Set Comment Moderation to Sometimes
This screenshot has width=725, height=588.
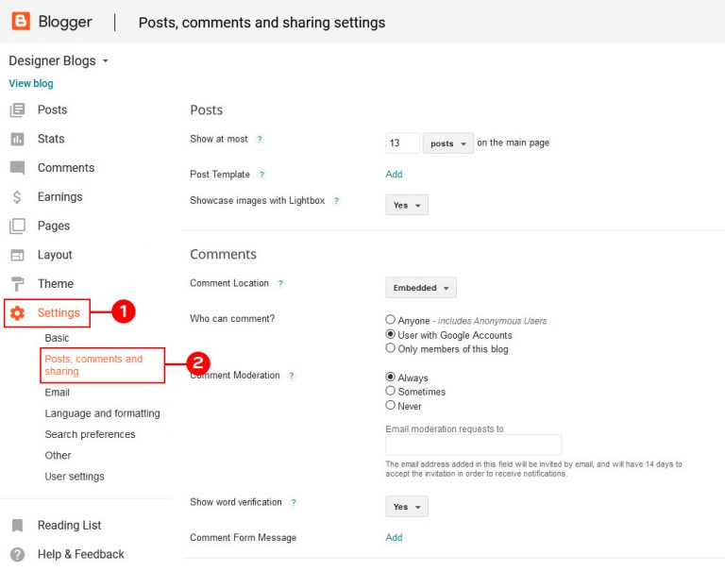tap(391, 392)
